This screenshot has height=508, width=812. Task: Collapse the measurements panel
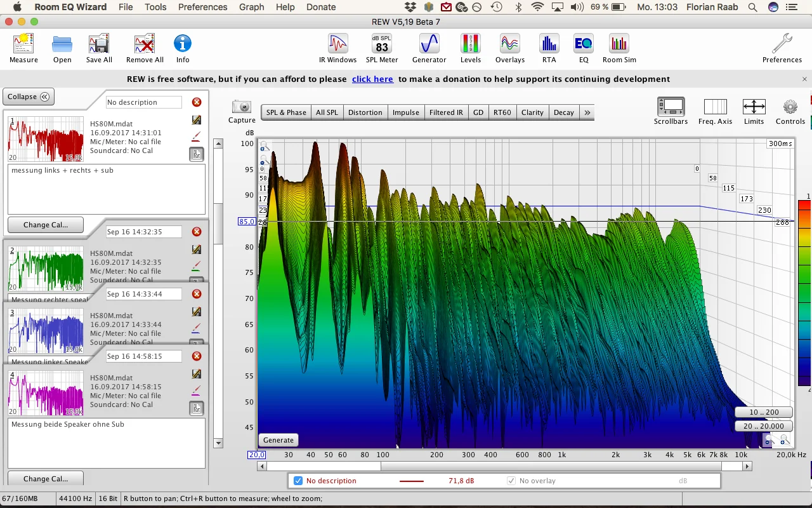pos(29,97)
